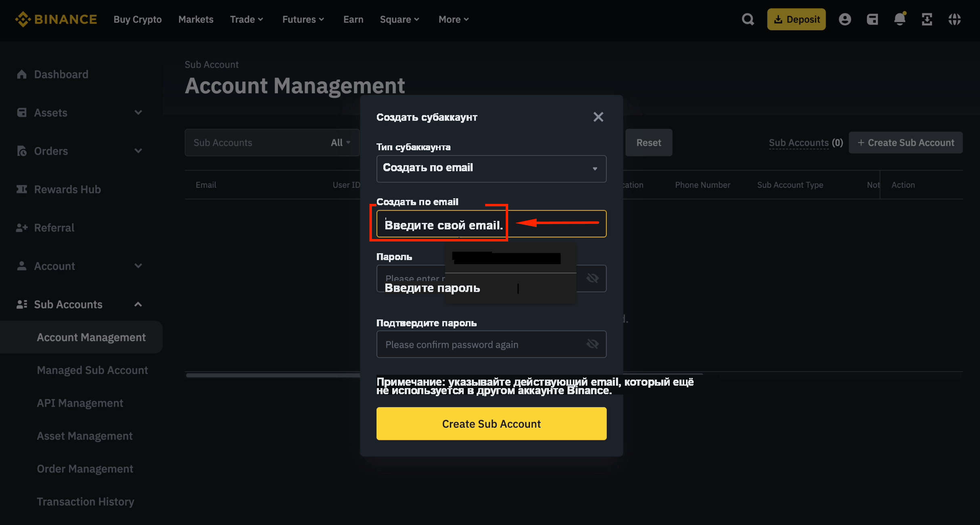Open the user profile icon

point(845,19)
